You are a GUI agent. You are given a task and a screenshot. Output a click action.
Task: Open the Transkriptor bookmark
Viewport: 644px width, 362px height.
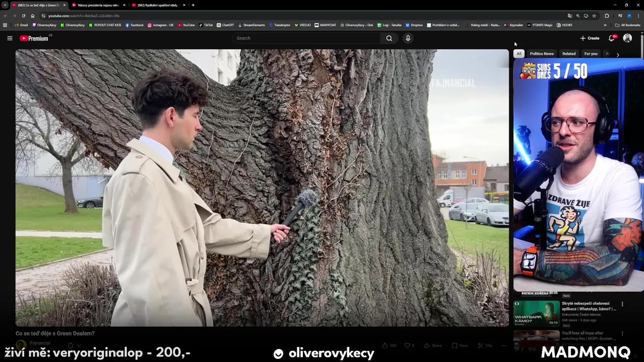[x=280, y=25]
